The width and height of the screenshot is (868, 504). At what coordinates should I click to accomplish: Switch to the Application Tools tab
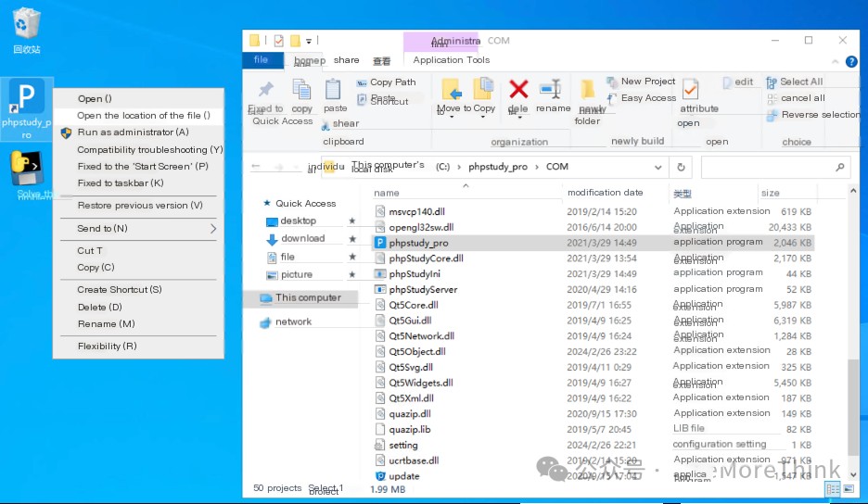pyautogui.click(x=451, y=59)
